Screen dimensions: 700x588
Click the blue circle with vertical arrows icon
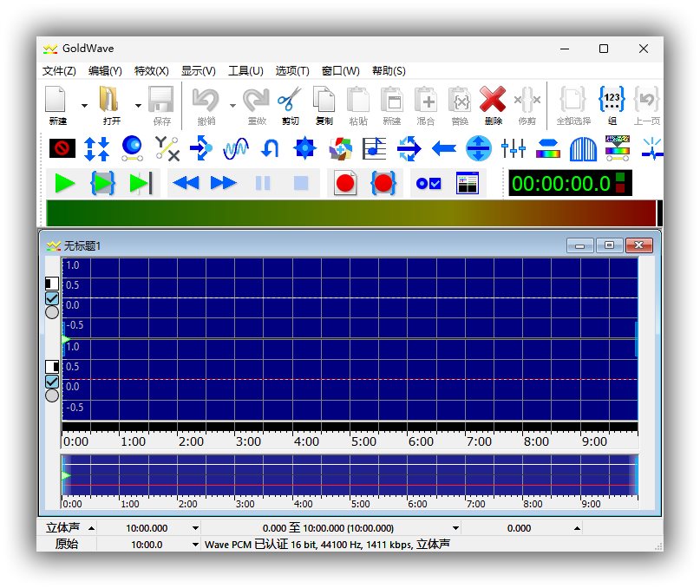coord(479,148)
